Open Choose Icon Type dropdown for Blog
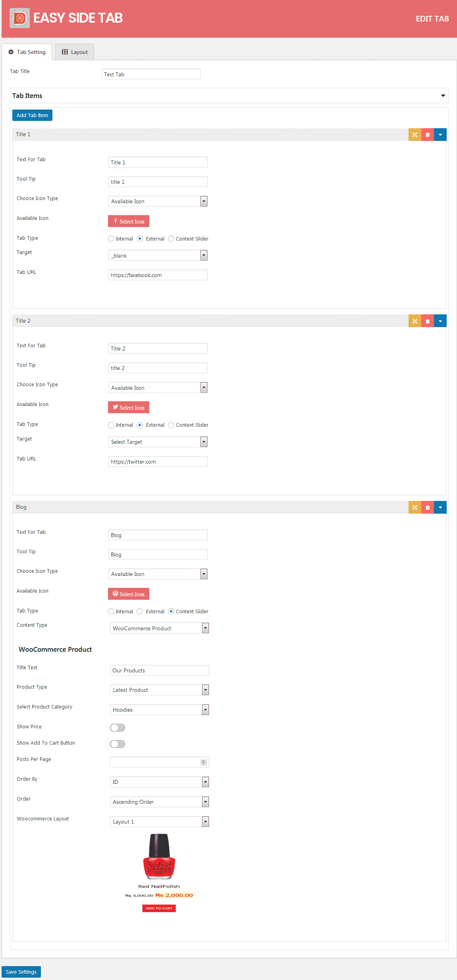The height and width of the screenshot is (980, 457). click(158, 574)
